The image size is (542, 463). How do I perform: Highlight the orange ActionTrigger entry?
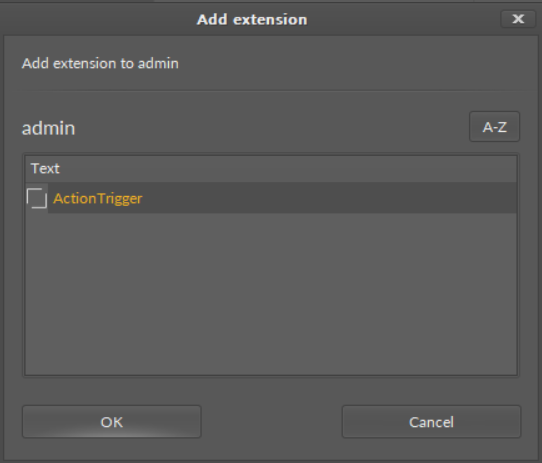pyautogui.click(x=98, y=198)
